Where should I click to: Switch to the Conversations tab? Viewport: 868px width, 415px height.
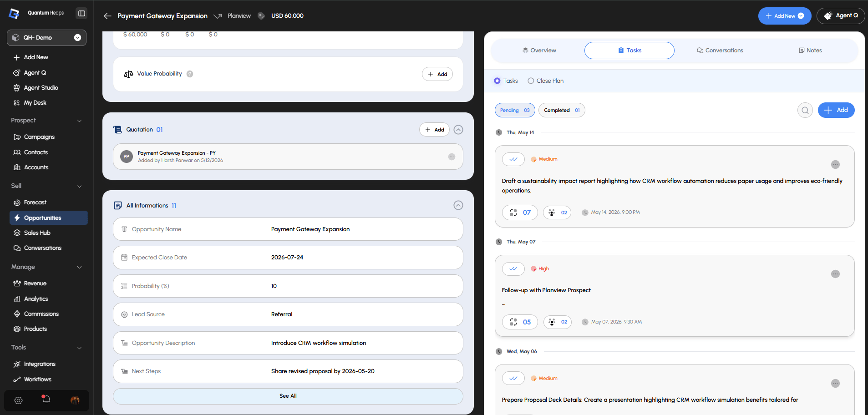720,51
